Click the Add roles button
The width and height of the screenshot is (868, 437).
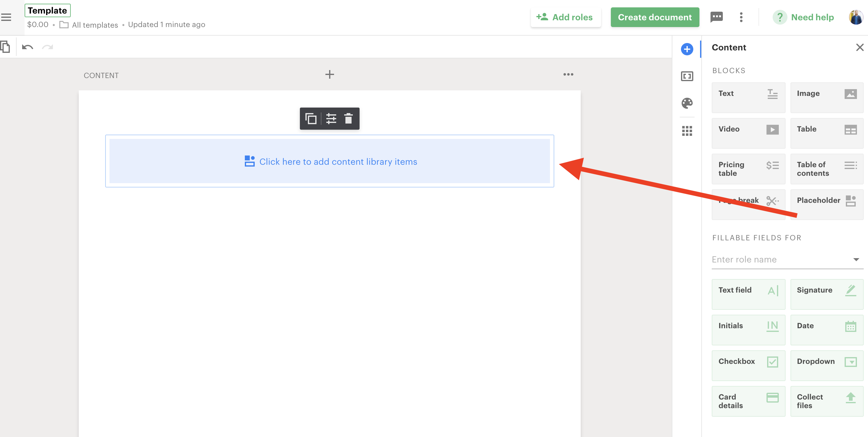(x=565, y=17)
